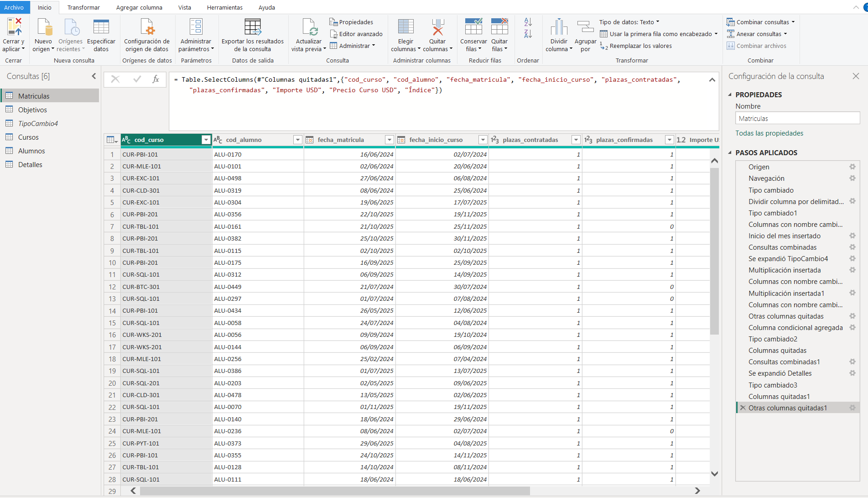Select the TipoCambio4 query
This screenshot has width=868, height=498.
click(x=38, y=123)
